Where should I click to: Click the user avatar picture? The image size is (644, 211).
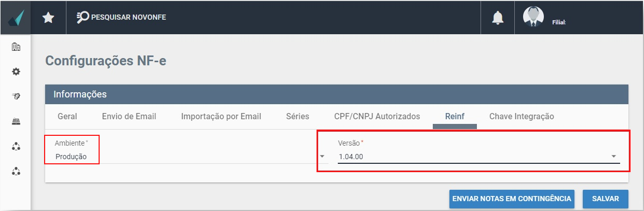coord(533,17)
